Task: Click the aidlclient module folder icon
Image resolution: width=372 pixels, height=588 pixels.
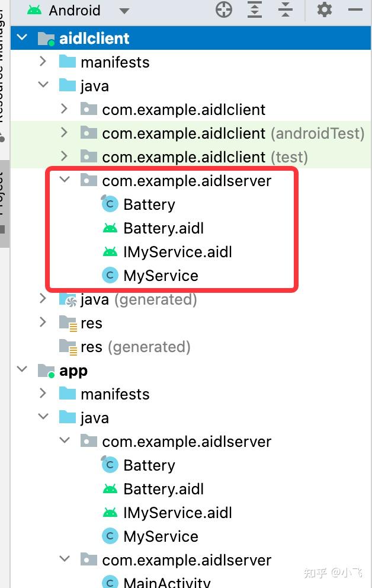Action: 46,39
